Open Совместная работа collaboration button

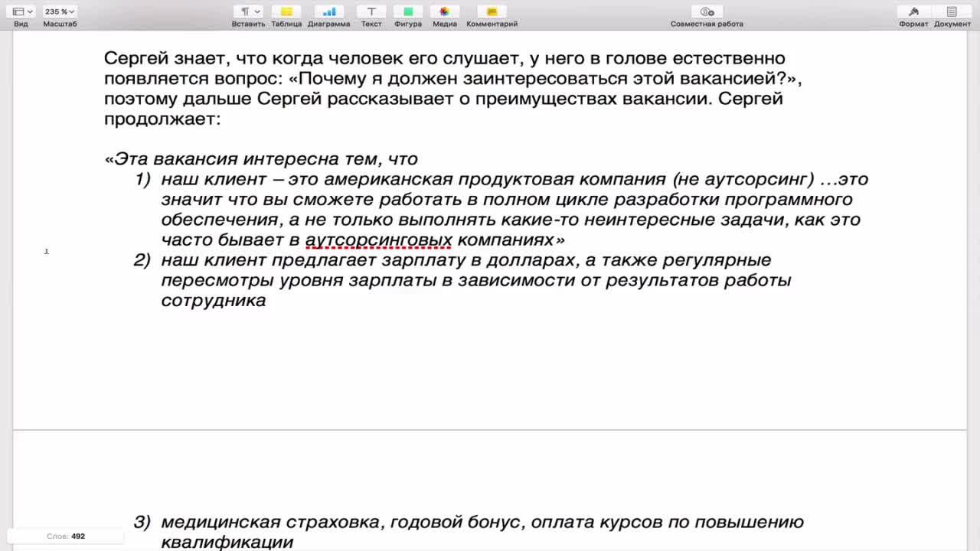[x=707, y=11]
